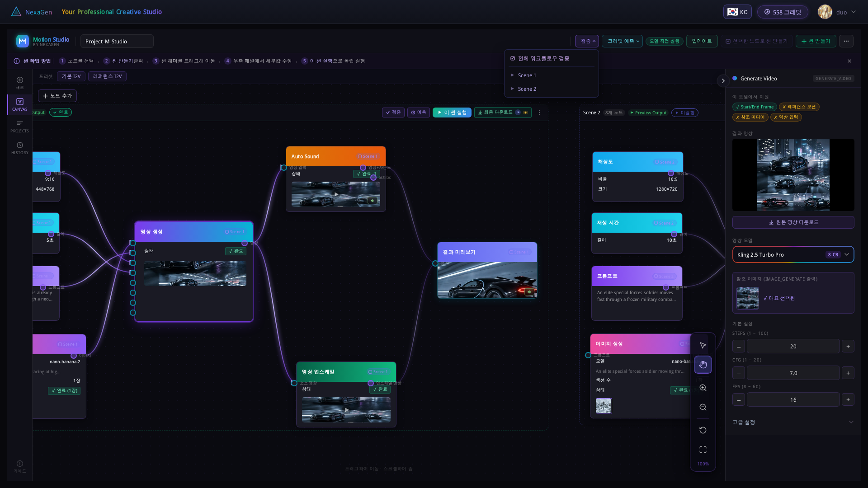Viewport: 868px width, 488px height.
Task: Click 모델 직접 실행 button
Action: click(x=664, y=41)
